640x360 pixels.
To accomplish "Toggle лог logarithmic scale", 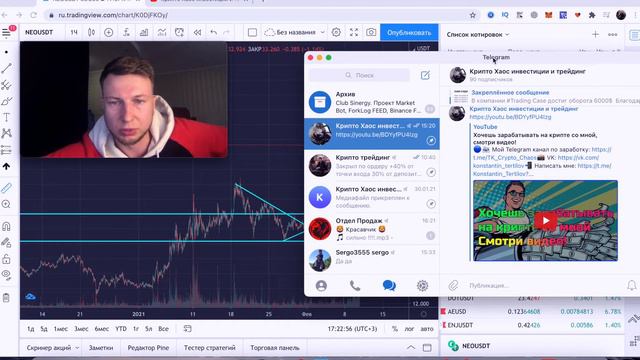I will [x=409, y=329].
